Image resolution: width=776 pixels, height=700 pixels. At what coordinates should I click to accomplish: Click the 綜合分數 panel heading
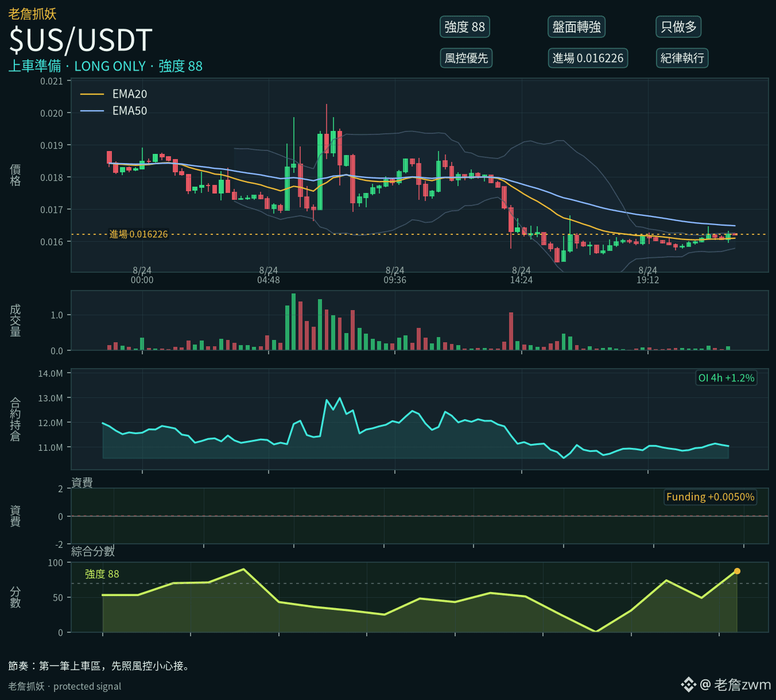pyautogui.click(x=93, y=551)
